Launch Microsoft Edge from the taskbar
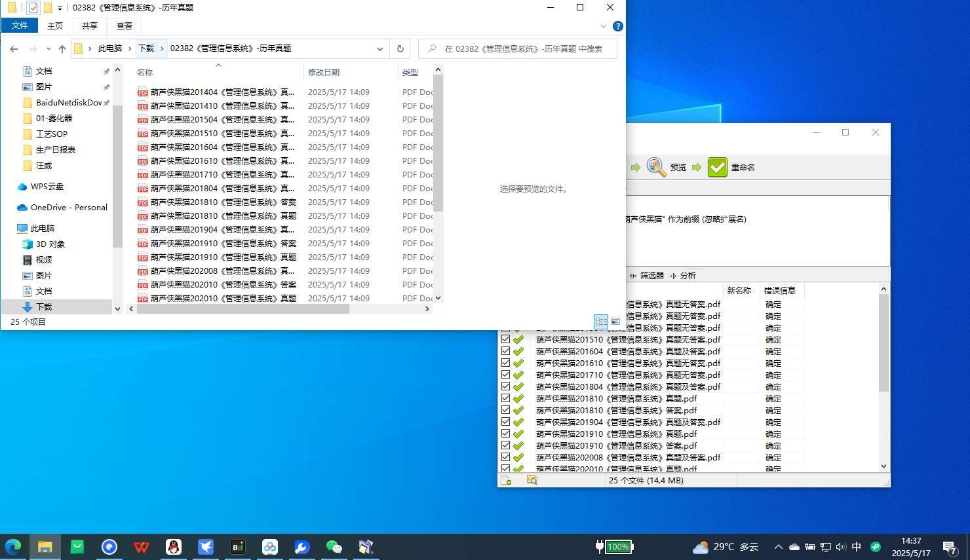The width and height of the screenshot is (970, 560). point(13,546)
